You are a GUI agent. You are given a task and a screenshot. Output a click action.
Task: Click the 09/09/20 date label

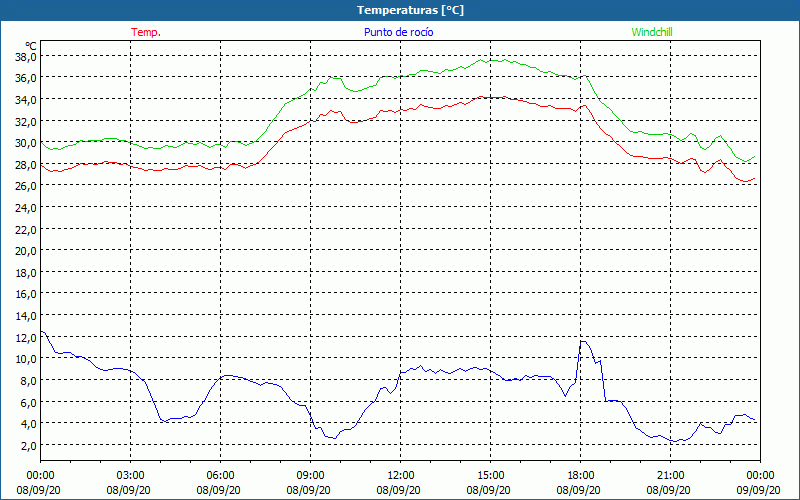[758, 490]
